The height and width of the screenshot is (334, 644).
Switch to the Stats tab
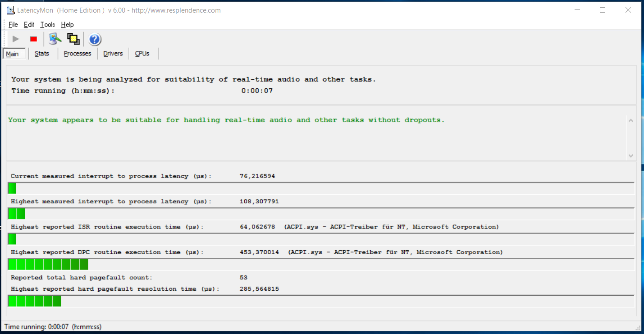coord(42,54)
